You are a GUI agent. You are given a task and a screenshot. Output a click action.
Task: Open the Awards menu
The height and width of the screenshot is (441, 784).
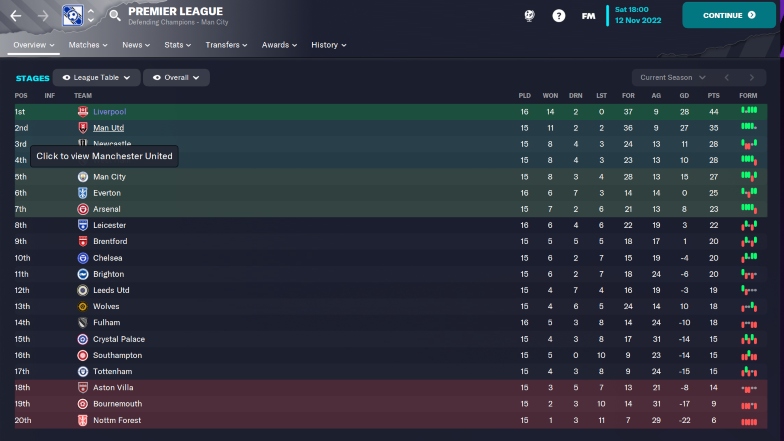[x=279, y=45]
